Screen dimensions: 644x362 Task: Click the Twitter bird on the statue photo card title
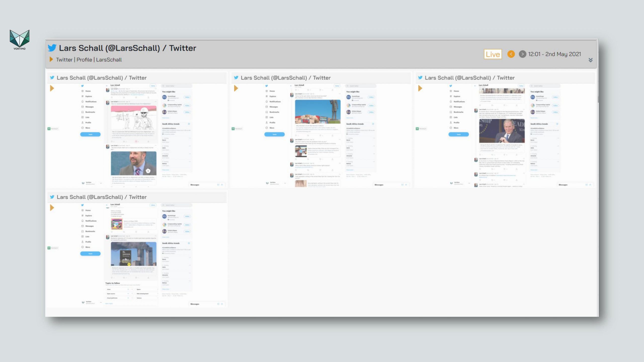(x=236, y=78)
